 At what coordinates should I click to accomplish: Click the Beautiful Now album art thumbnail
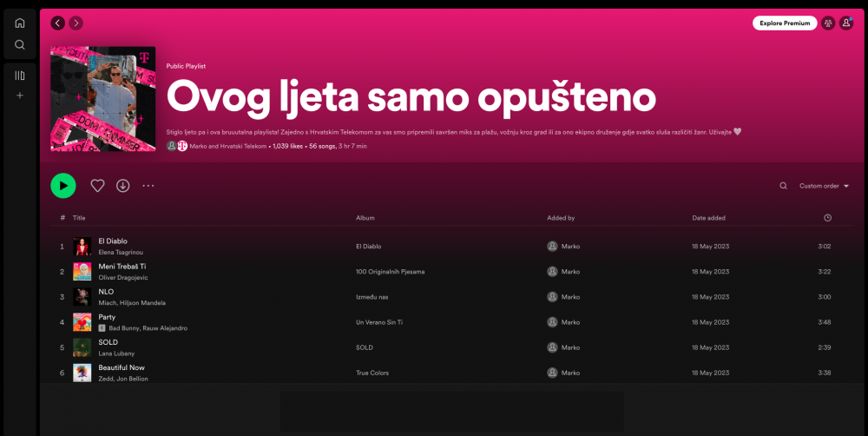click(x=82, y=373)
